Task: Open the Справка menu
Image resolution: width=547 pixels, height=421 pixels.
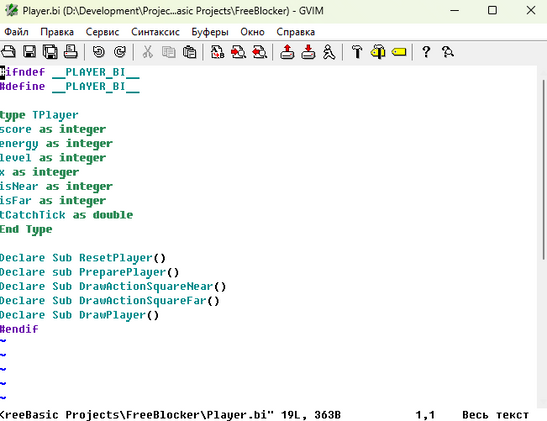Action: pos(295,32)
